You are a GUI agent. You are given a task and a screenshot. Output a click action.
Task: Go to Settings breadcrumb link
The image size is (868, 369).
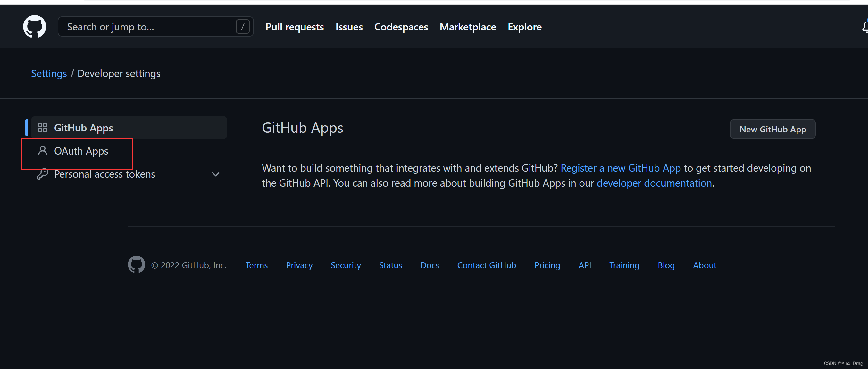point(49,73)
